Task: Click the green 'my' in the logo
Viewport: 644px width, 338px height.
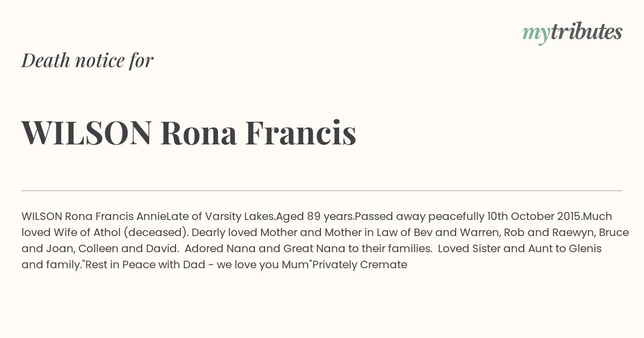Action: (x=536, y=34)
